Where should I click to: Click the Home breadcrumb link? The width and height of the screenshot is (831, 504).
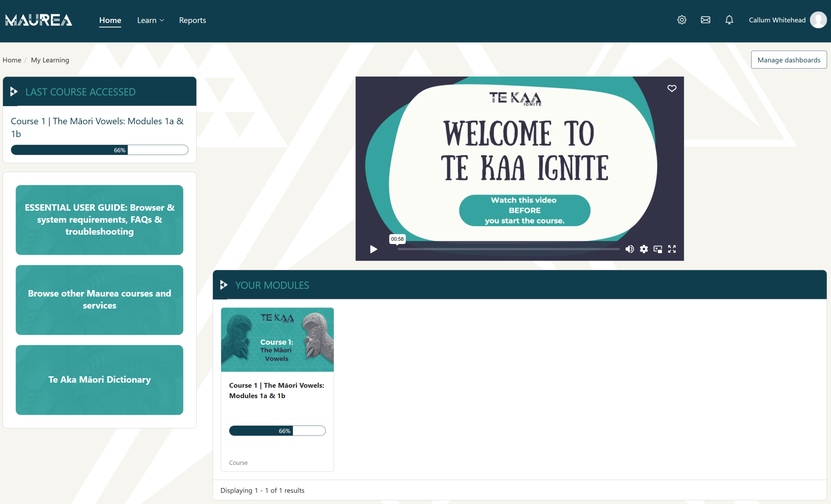tap(12, 60)
